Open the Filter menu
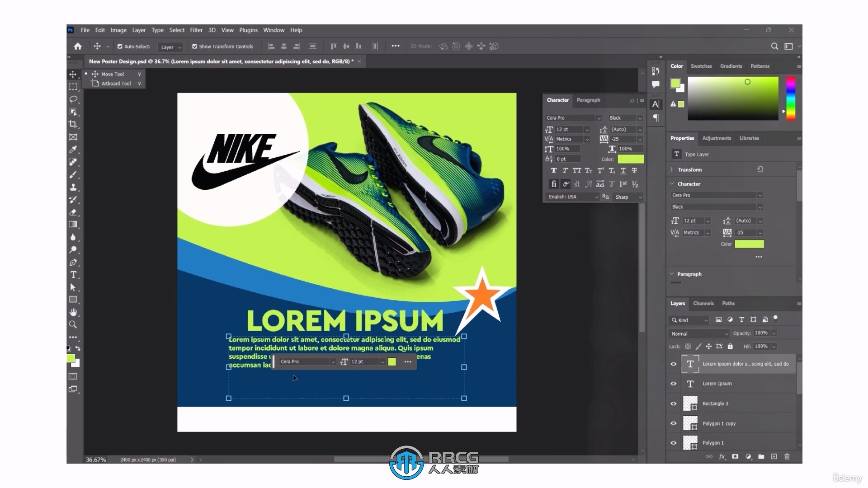This screenshot has width=868, height=488. (x=196, y=30)
